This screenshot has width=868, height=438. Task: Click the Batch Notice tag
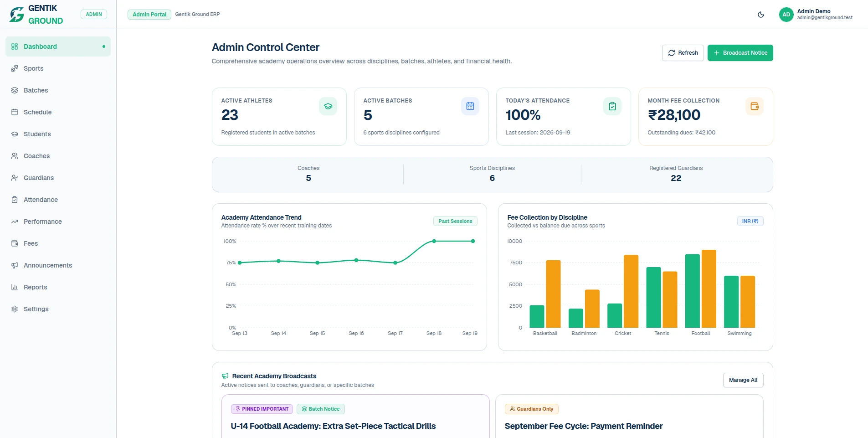pyautogui.click(x=321, y=409)
